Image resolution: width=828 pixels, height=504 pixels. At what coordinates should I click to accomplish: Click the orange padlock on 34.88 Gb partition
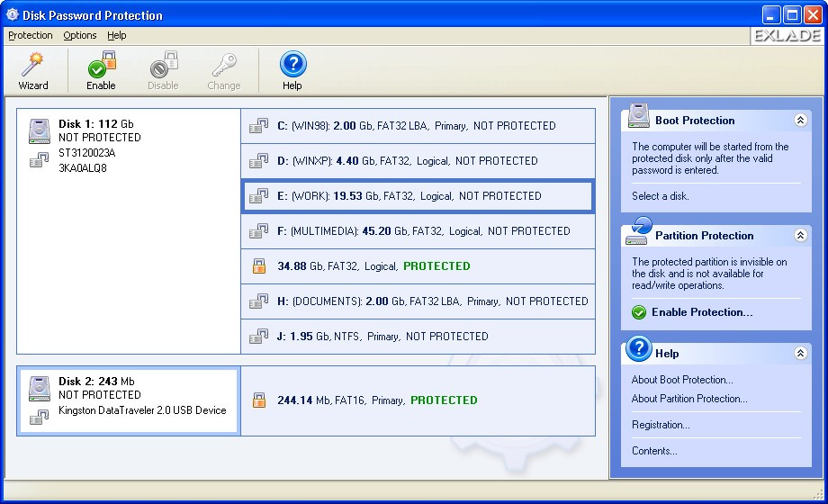259,265
